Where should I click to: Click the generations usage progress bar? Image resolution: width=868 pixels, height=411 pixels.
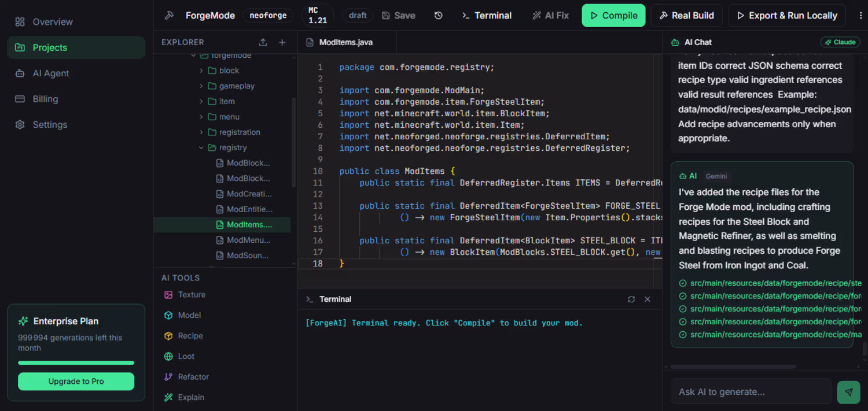(x=76, y=363)
